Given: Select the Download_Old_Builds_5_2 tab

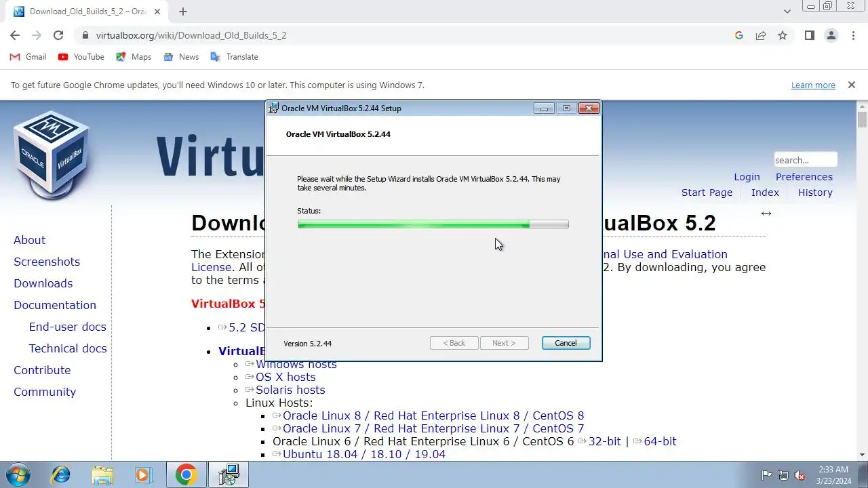Looking at the screenshot, I should click(88, 12).
